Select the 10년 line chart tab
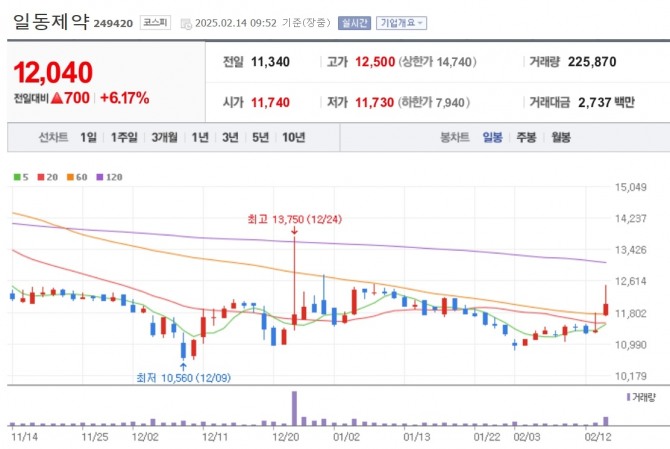This screenshot has width=670, height=449. tap(294, 138)
